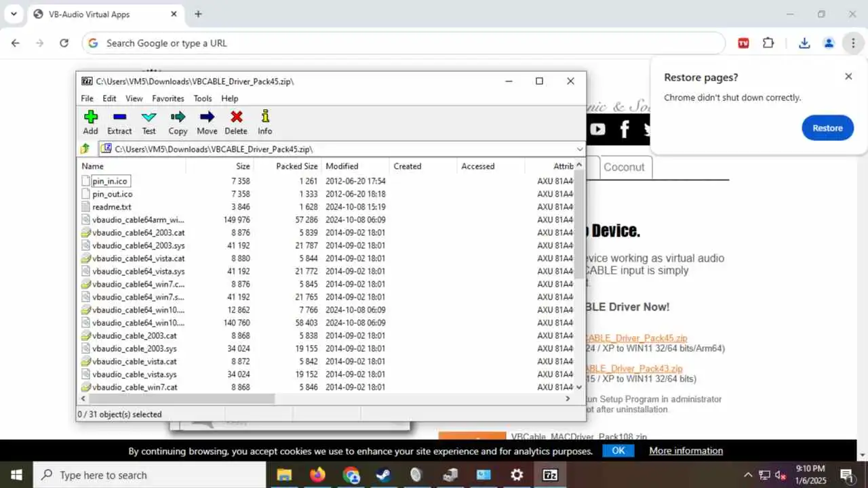Sort by the Accessed column header
This screenshot has width=868, height=488.
point(491,166)
